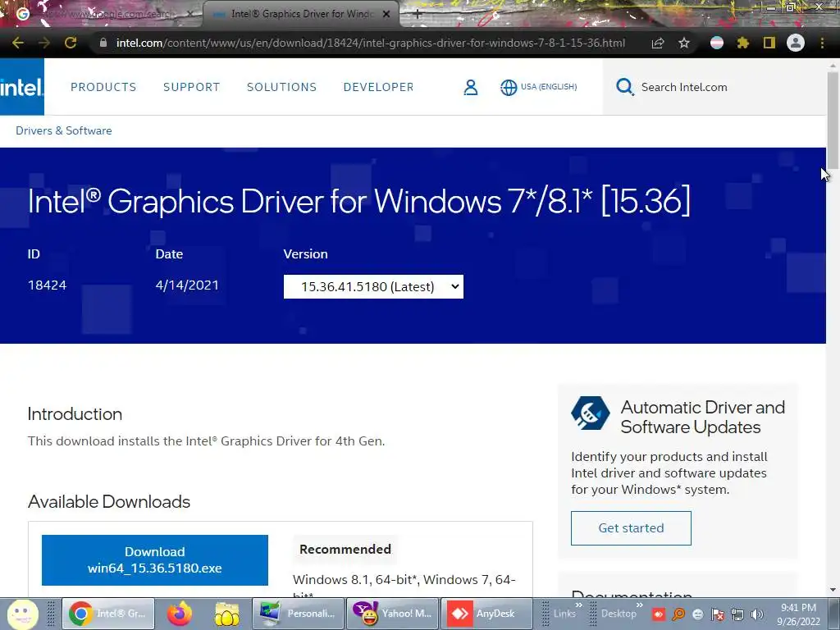
Task: Click the Recommended label
Action: (x=345, y=549)
